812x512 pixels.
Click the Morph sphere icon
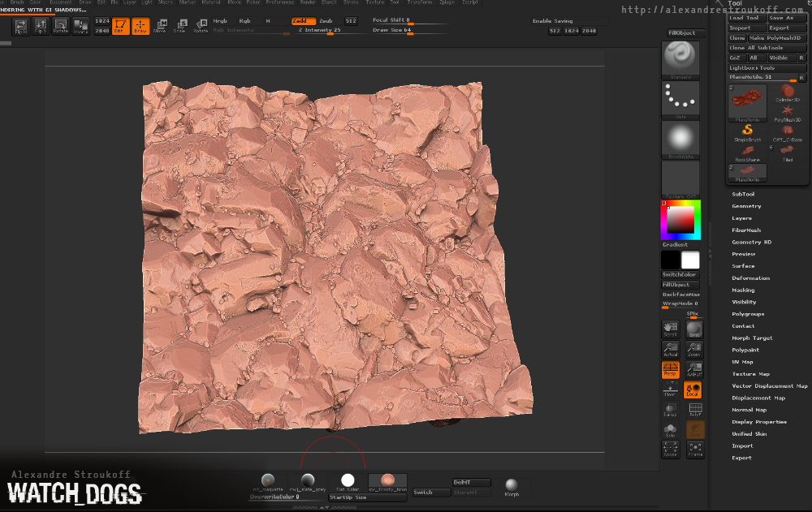pyautogui.click(x=511, y=486)
